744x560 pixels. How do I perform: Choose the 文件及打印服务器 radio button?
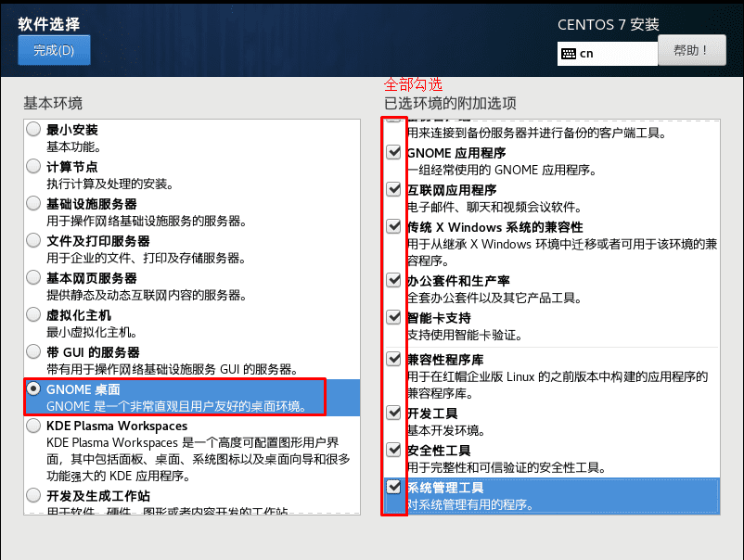(x=33, y=240)
